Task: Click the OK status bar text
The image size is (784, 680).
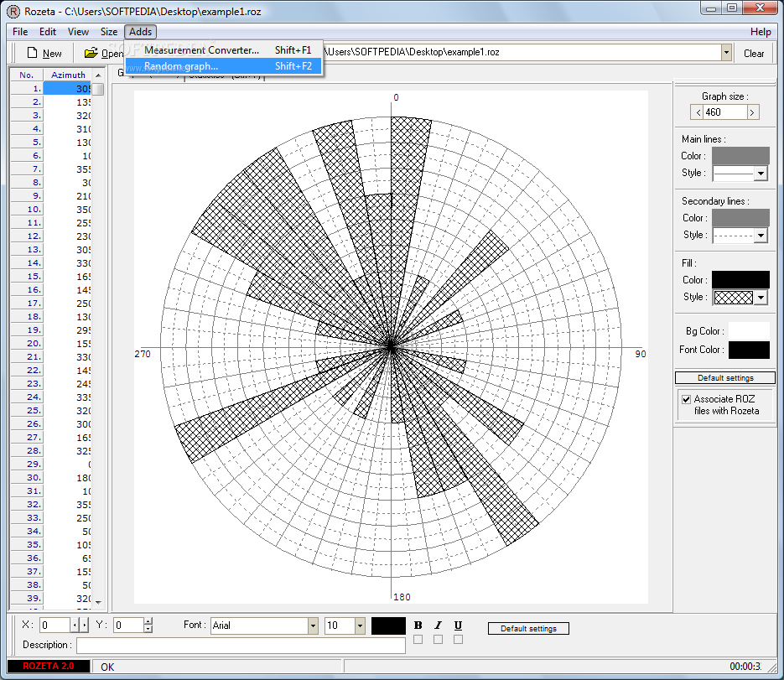Action: (107, 667)
